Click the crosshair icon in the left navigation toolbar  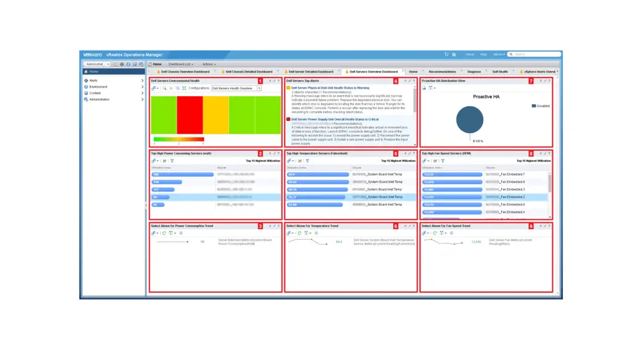click(121, 64)
